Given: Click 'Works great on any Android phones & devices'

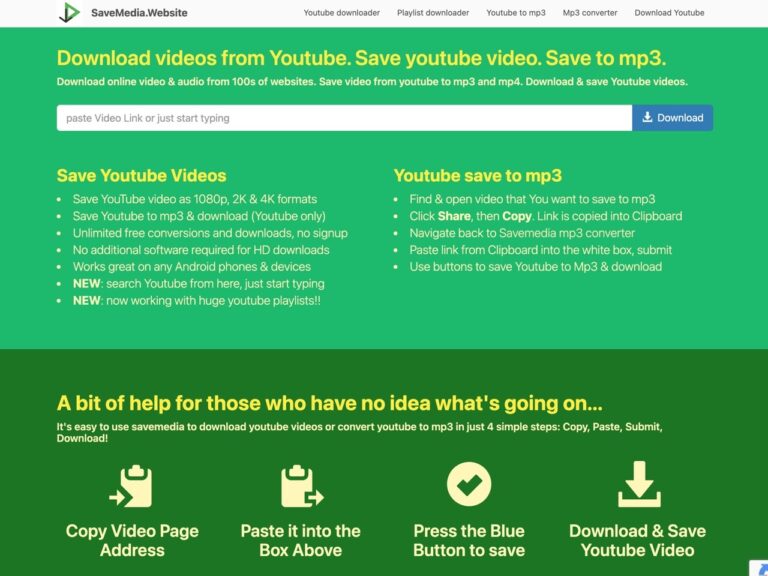Looking at the screenshot, I should 192,267.
